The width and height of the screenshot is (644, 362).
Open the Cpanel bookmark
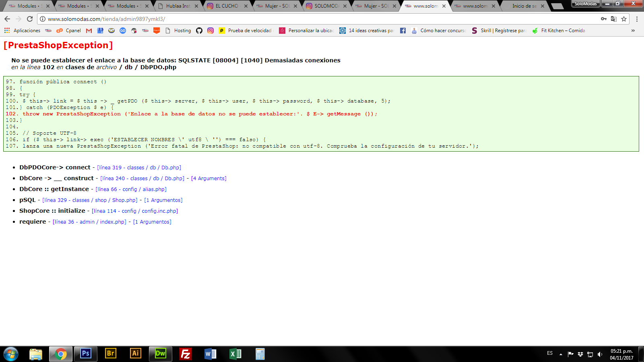tap(69, 31)
